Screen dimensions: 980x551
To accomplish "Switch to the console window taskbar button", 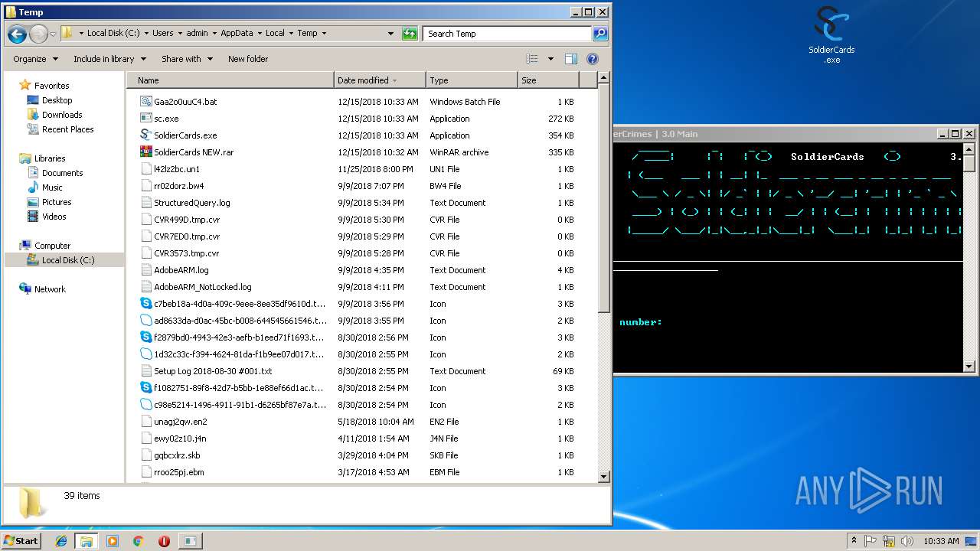I will coord(190,541).
